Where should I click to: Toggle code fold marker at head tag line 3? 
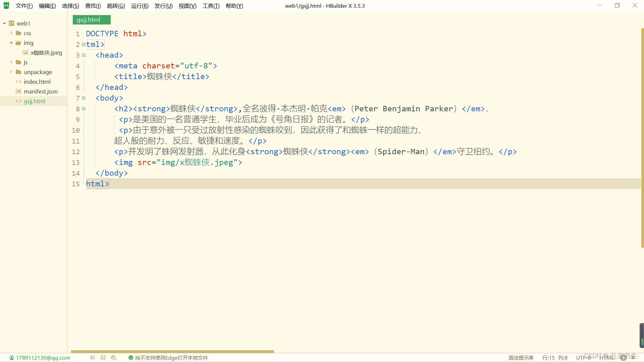point(84,55)
